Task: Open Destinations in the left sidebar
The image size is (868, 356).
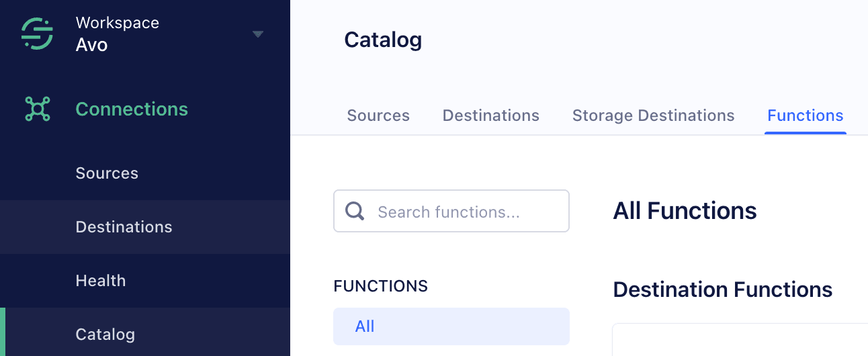Action: [124, 227]
